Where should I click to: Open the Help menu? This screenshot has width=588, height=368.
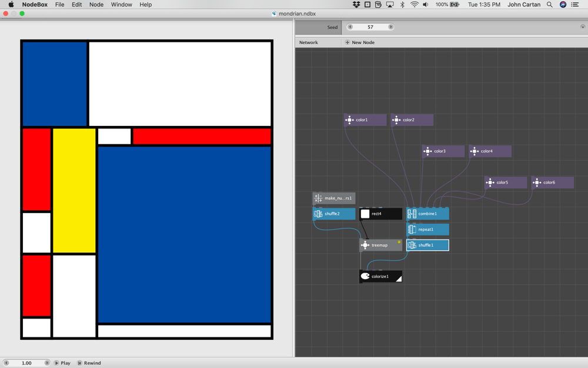(145, 5)
